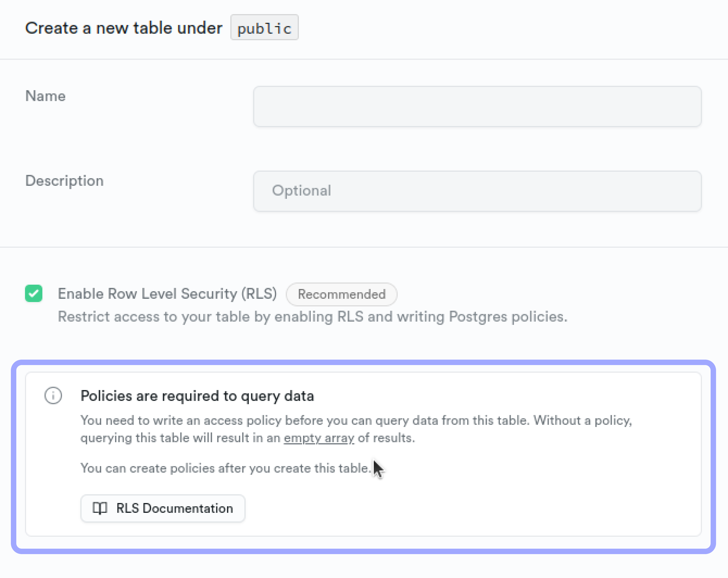Focus the Description field showing Optional
The height and width of the screenshot is (578, 728).
pos(477,191)
